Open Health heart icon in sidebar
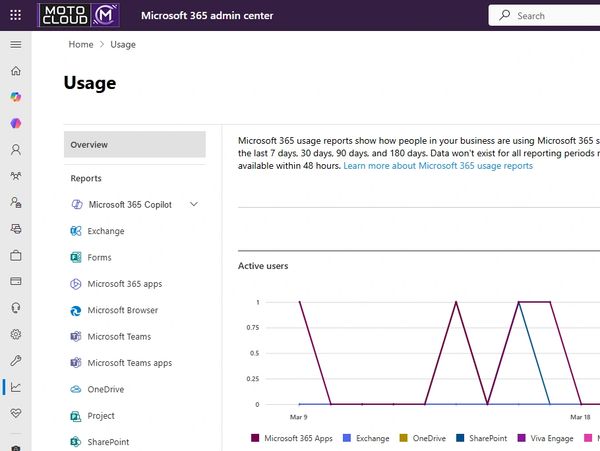Image resolution: width=600 pixels, height=451 pixels. (x=15, y=413)
